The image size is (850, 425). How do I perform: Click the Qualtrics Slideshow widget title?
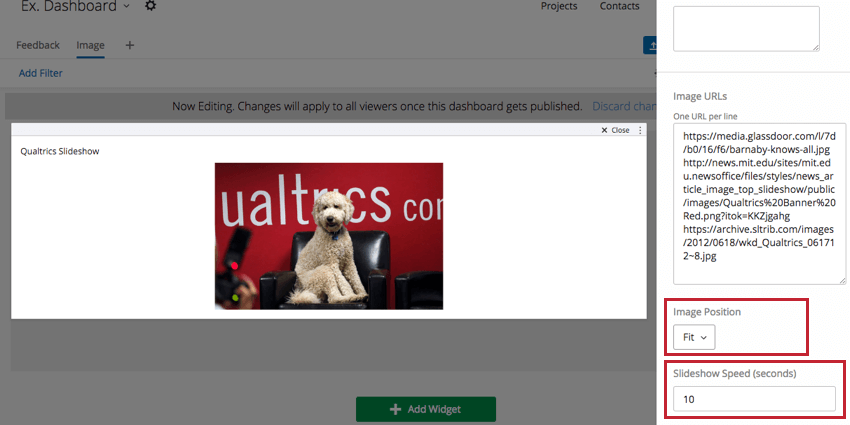click(60, 151)
